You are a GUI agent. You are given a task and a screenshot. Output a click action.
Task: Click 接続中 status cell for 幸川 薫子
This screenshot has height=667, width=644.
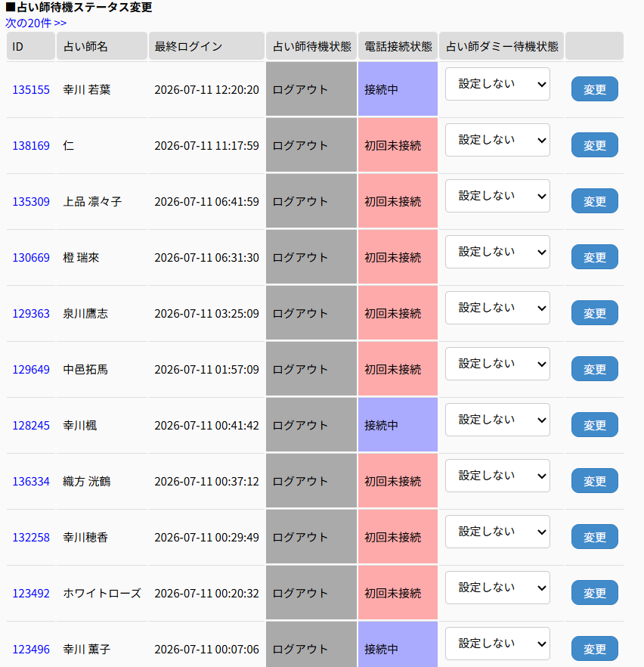point(398,644)
